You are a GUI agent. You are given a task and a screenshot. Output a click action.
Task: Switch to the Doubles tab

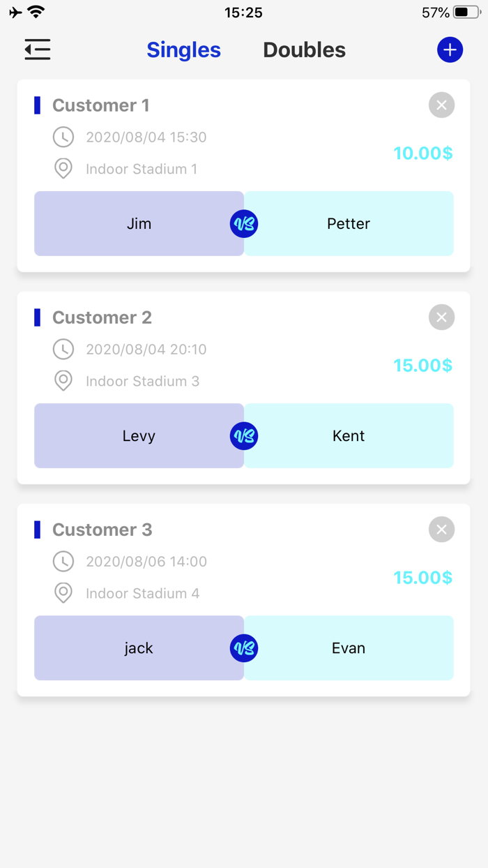[x=304, y=50]
